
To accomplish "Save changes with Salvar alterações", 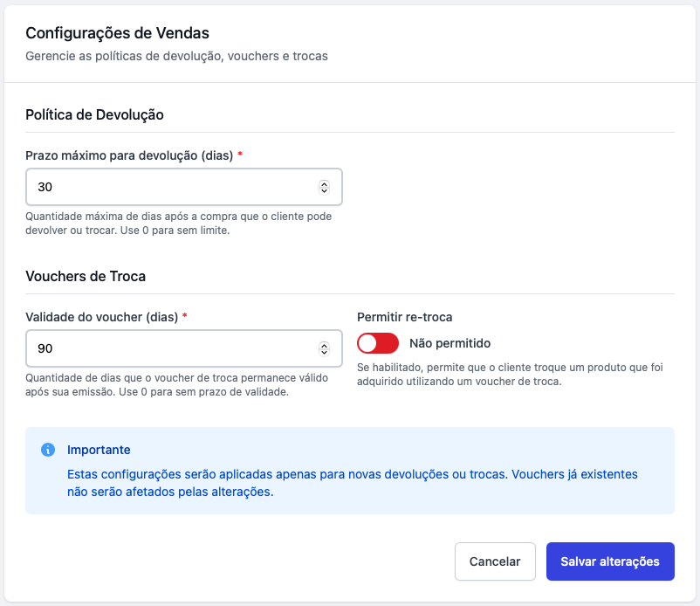I will point(610,561).
